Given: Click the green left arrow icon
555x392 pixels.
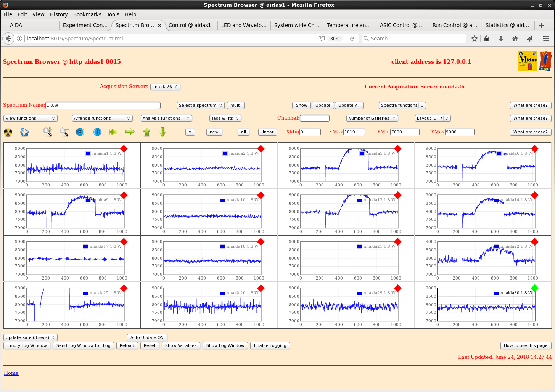Looking at the screenshot, I should pos(113,132).
